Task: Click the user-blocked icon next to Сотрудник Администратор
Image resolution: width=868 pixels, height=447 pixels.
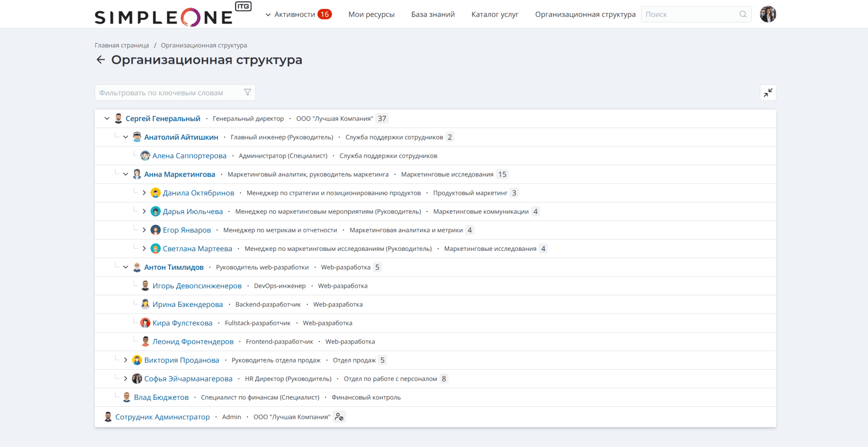Action: (x=339, y=417)
